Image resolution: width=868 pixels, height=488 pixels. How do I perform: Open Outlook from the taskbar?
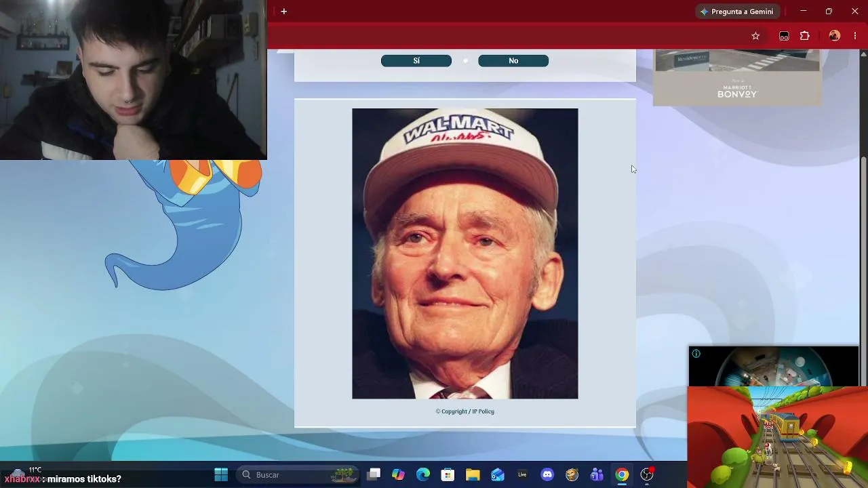tap(498, 474)
